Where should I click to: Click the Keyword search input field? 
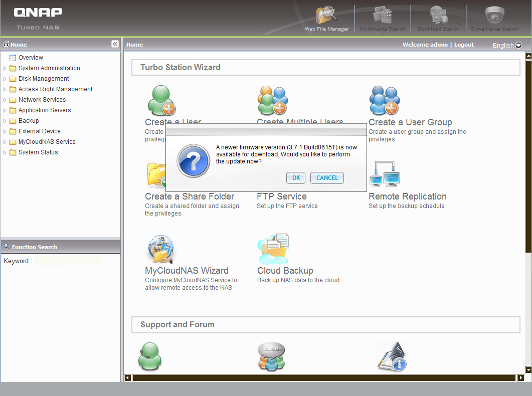coord(68,261)
